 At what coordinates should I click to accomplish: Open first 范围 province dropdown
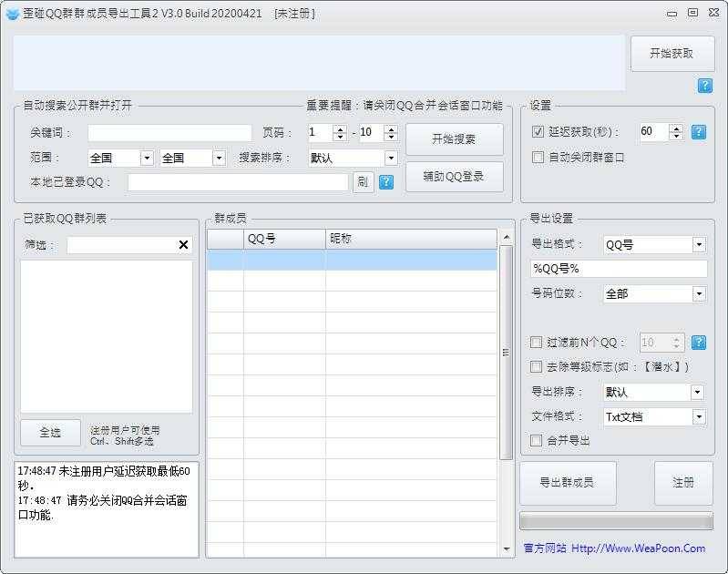click(148, 158)
